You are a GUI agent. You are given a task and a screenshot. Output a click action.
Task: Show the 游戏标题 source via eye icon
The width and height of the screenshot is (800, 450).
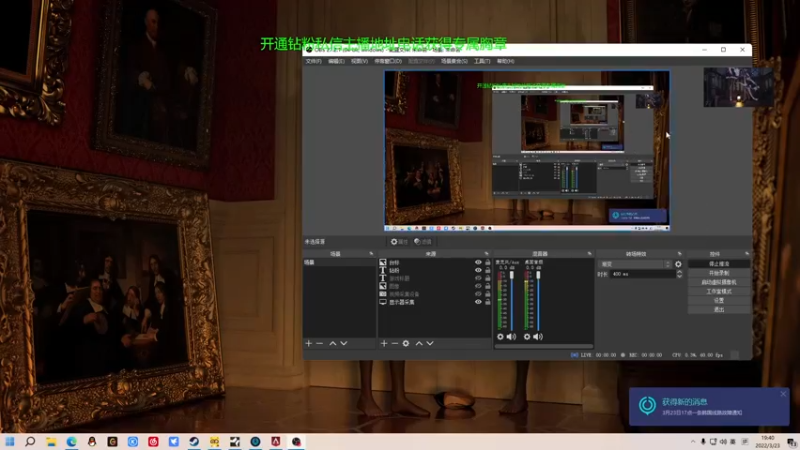tap(478, 279)
